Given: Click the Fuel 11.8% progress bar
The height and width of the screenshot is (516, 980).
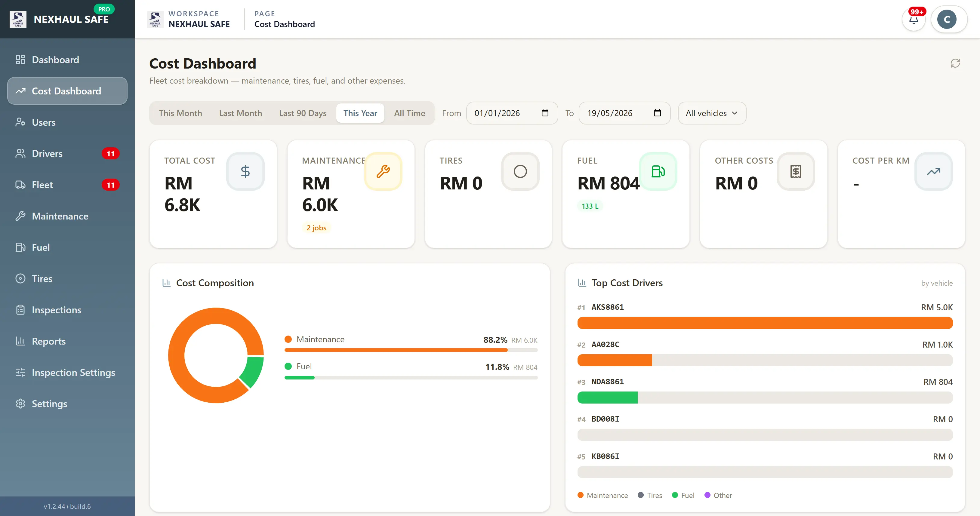Looking at the screenshot, I should click(x=411, y=378).
